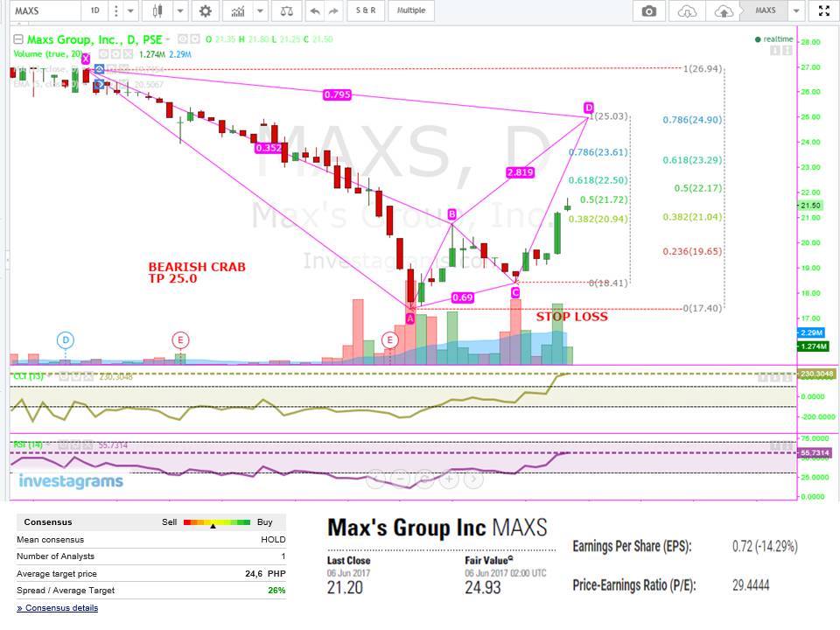Toggle the S & R overlay button
Image resolution: width=840 pixels, height=630 pixels.
coord(367,10)
